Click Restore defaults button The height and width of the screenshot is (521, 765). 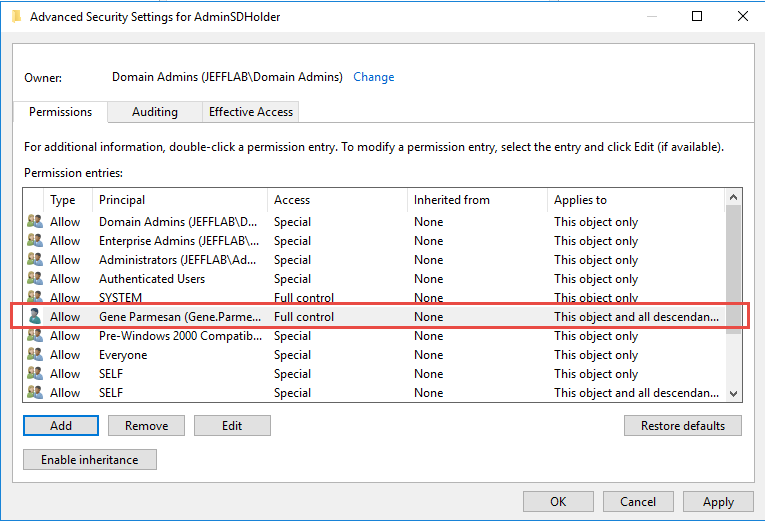pos(683,425)
